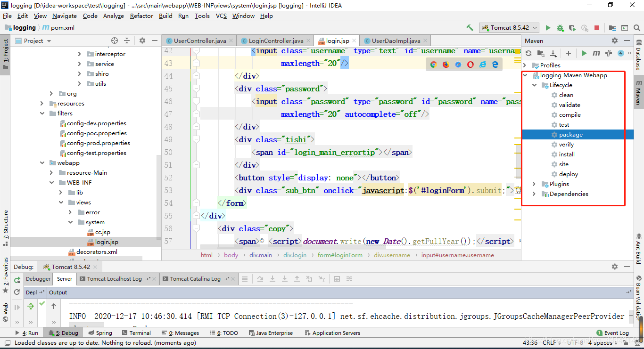Preview page in Opera browser icon
This screenshot has height=349, width=644.
click(471, 65)
